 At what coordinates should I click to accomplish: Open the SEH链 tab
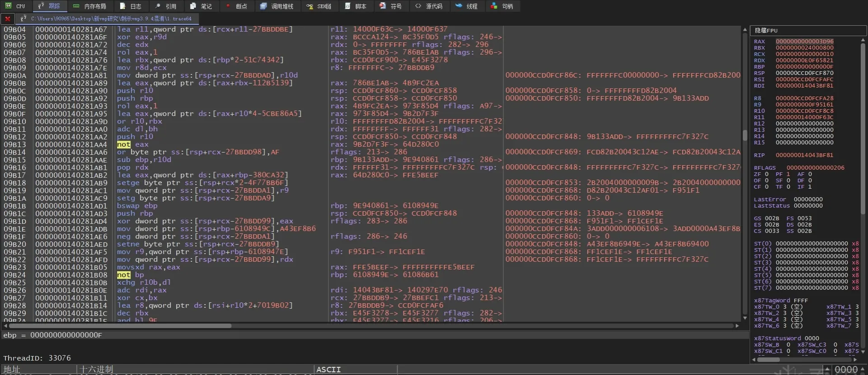point(319,6)
